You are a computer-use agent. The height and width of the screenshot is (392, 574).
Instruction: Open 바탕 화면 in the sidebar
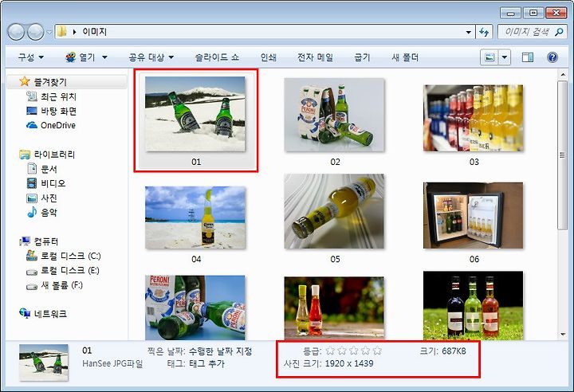tap(51, 111)
